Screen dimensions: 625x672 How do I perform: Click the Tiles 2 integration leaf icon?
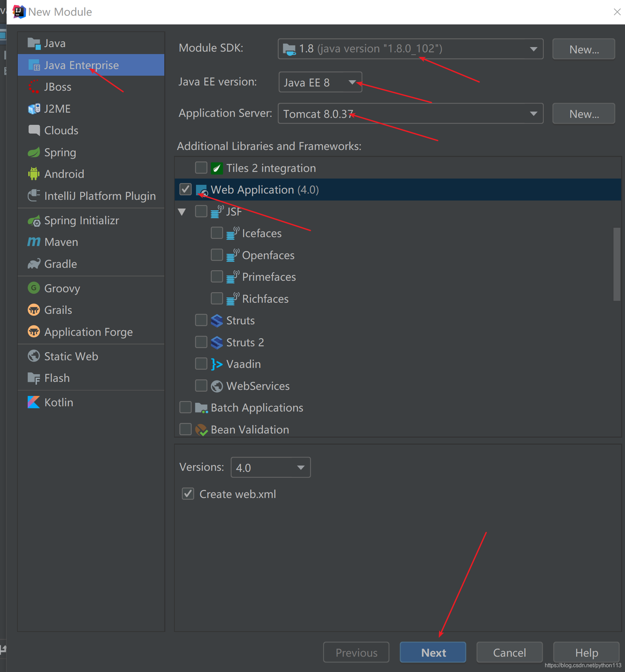217,168
